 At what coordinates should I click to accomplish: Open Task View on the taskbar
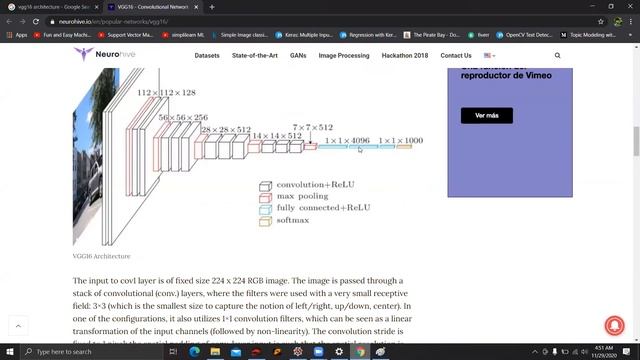[173, 351]
